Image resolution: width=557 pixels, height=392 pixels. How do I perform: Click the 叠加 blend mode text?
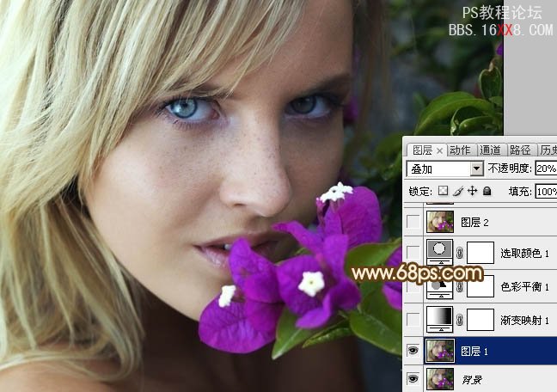[421, 169]
